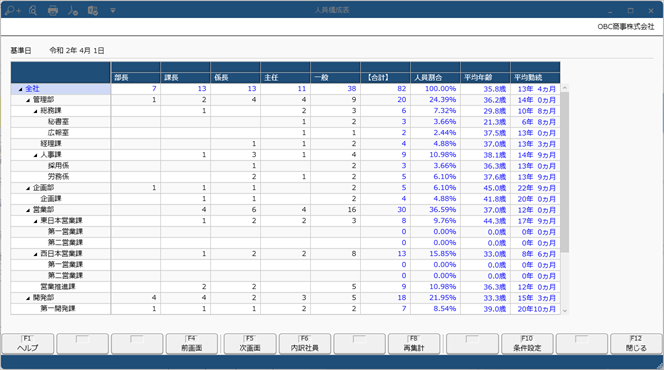Viewport: 664px width, 370px height.
Task: Click the 主任 column header
Action: (x=285, y=77)
